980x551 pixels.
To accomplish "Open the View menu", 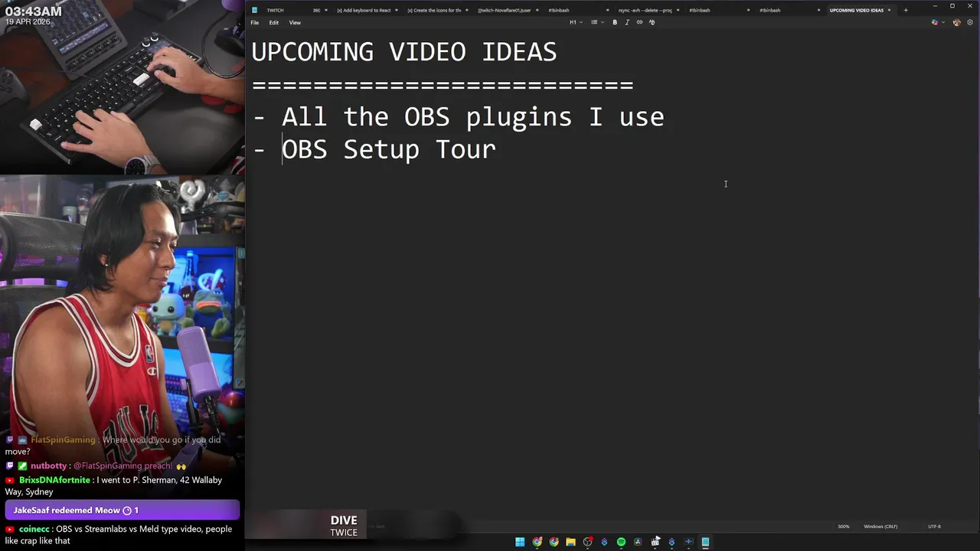I will point(295,22).
